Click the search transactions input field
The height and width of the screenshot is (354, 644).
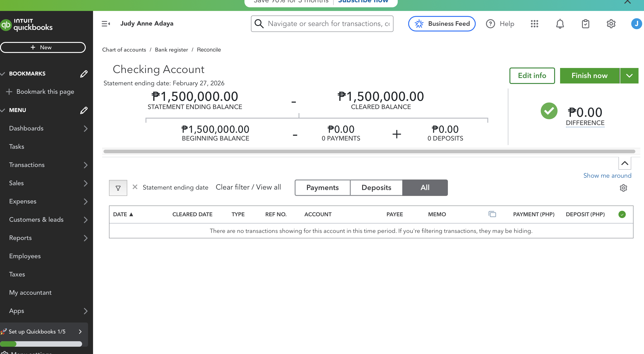(327, 24)
